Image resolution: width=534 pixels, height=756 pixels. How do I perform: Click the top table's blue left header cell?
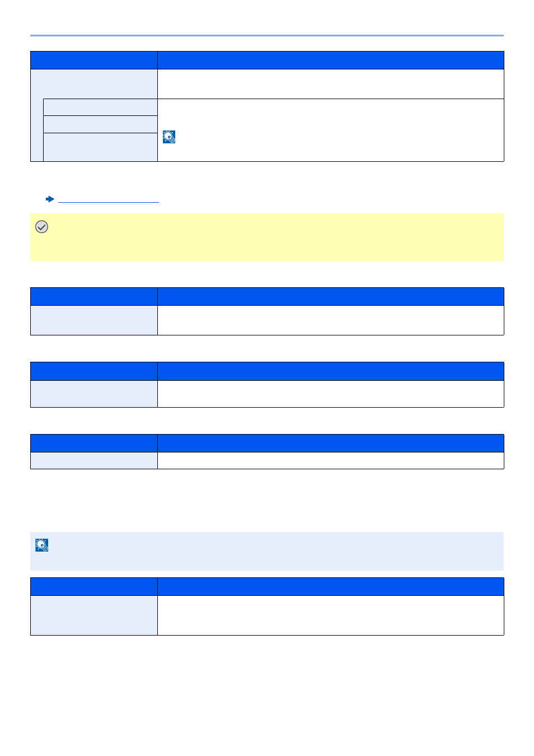tap(94, 60)
